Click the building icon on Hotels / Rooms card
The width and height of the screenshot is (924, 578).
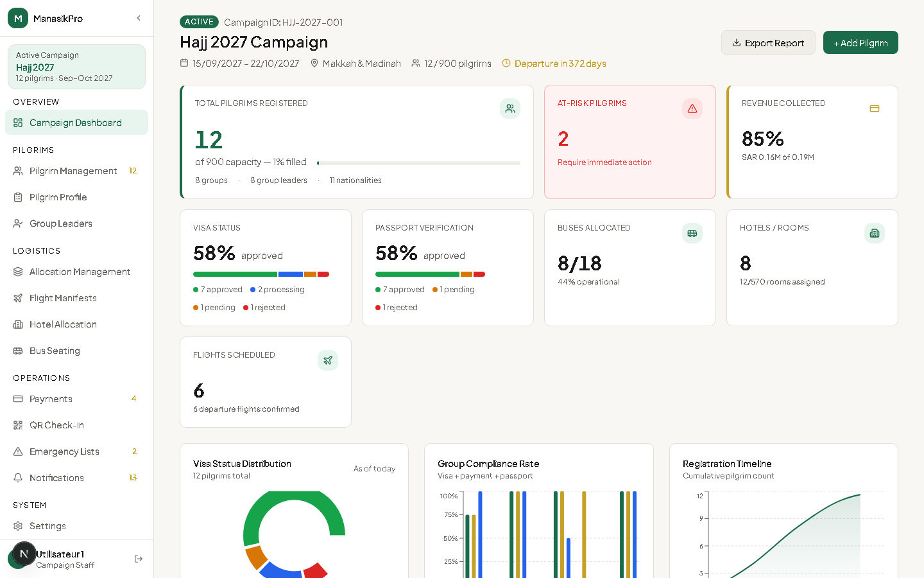pyautogui.click(x=875, y=233)
